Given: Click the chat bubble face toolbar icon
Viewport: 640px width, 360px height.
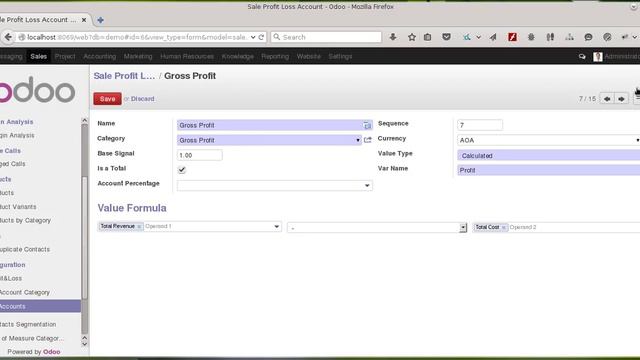Looking at the screenshot, I should point(588,37).
